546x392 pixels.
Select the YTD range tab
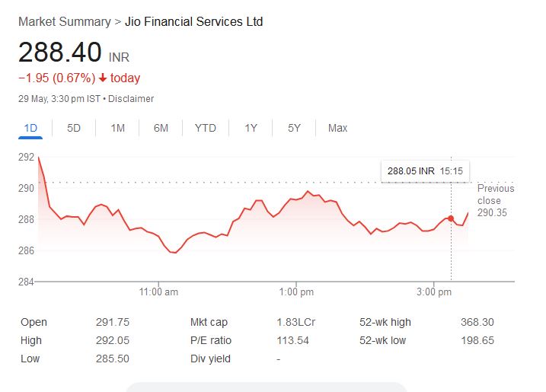205,128
